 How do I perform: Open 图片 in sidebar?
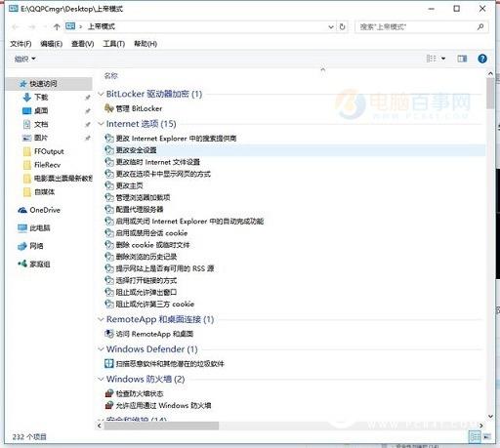(41, 138)
